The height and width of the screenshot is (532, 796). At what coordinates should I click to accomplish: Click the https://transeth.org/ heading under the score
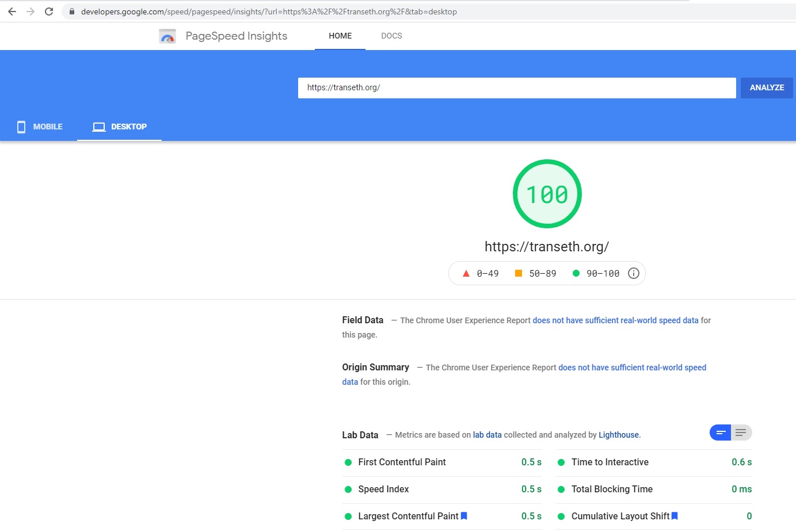pos(547,247)
